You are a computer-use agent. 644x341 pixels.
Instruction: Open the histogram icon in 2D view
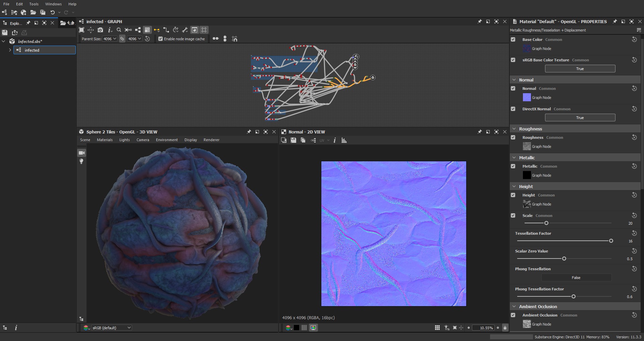point(344,140)
